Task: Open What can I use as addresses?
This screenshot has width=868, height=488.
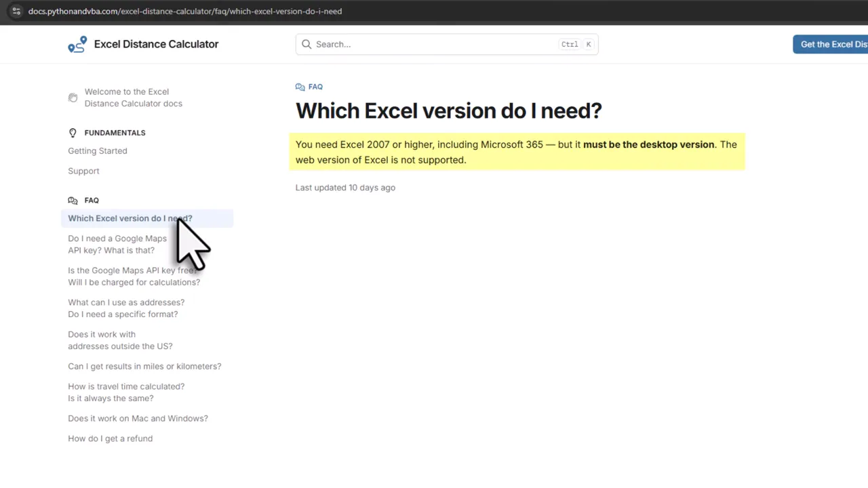Action: coord(126,308)
